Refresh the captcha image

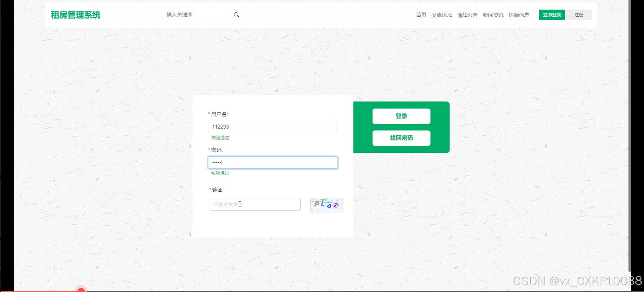327,205
